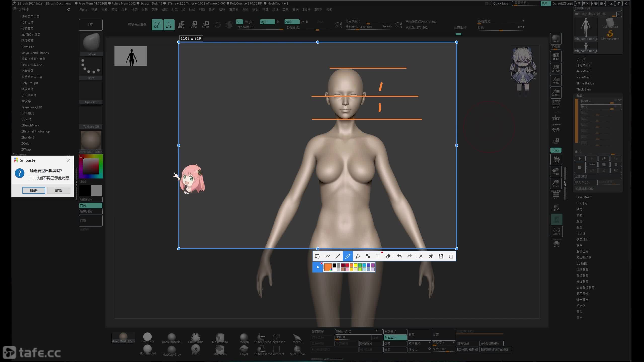Pin the screenshot to screen
This screenshot has width=644, height=362.
point(431,256)
